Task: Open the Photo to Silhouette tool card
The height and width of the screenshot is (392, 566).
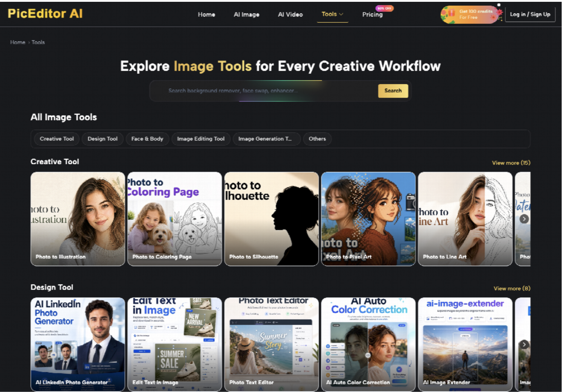Action: 271,219
